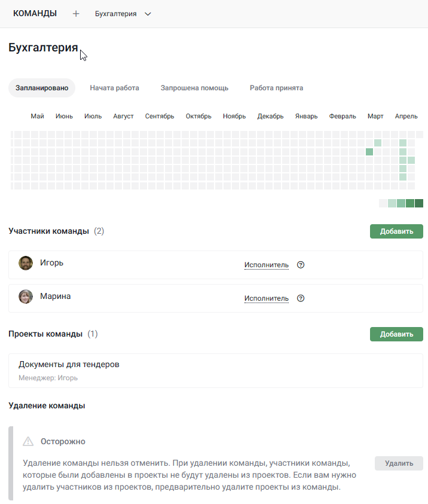Open help icon next to Игорь's role
The height and width of the screenshot is (504, 428).
click(301, 265)
